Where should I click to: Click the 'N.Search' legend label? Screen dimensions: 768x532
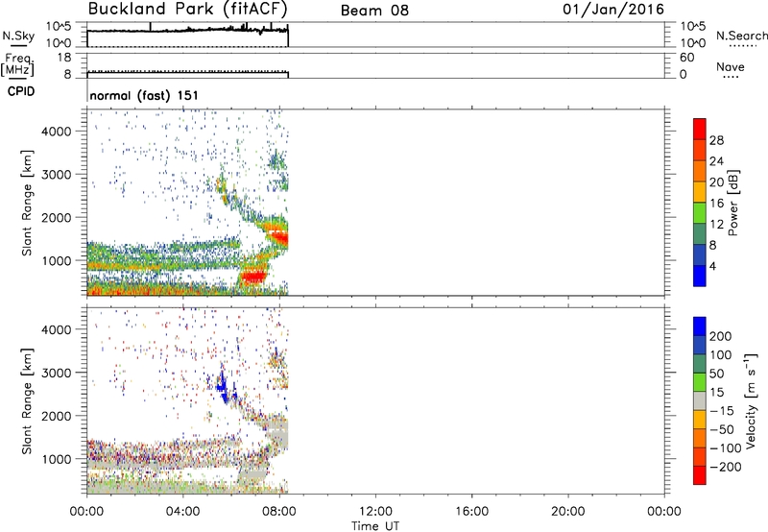pyautogui.click(x=741, y=36)
